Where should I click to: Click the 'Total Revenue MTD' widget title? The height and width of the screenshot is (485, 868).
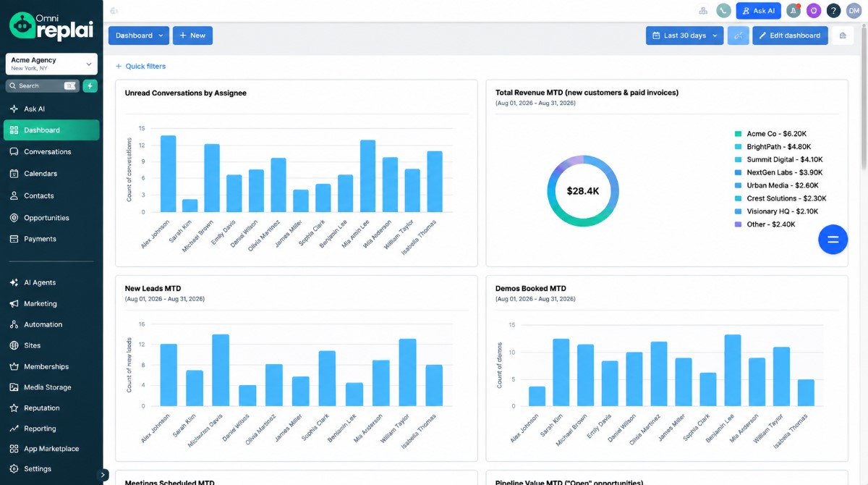587,93
